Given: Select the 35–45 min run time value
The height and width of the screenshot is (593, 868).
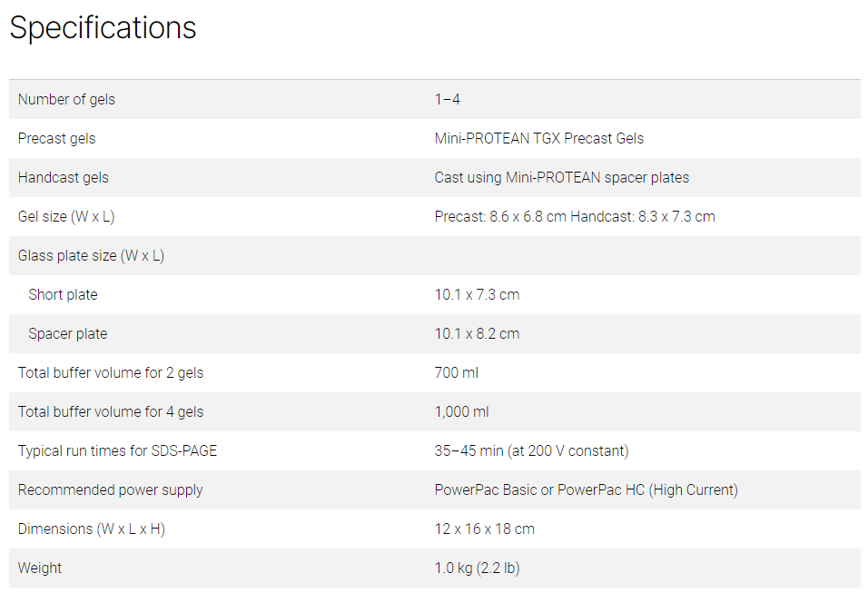Looking at the screenshot, I should coord(531,450).
